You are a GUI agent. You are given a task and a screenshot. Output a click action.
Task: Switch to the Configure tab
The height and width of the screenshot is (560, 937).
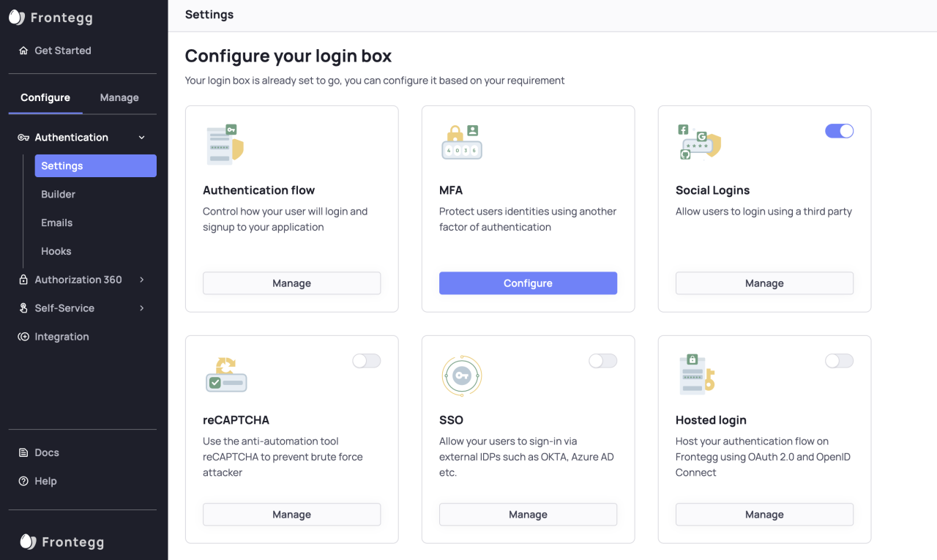[45, 97]
